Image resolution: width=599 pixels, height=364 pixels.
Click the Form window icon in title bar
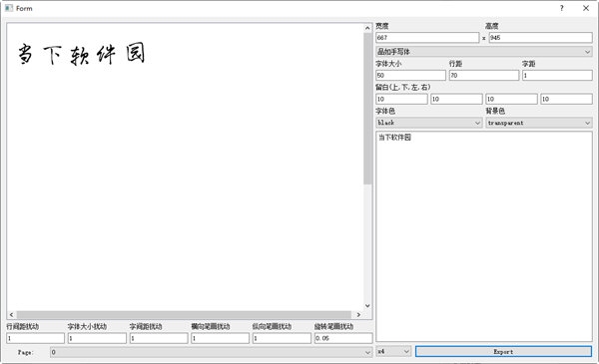[x=8, y=8]
